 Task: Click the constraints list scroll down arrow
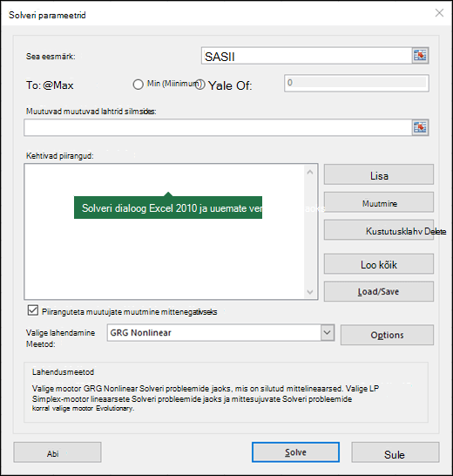[x=310, y=292]
